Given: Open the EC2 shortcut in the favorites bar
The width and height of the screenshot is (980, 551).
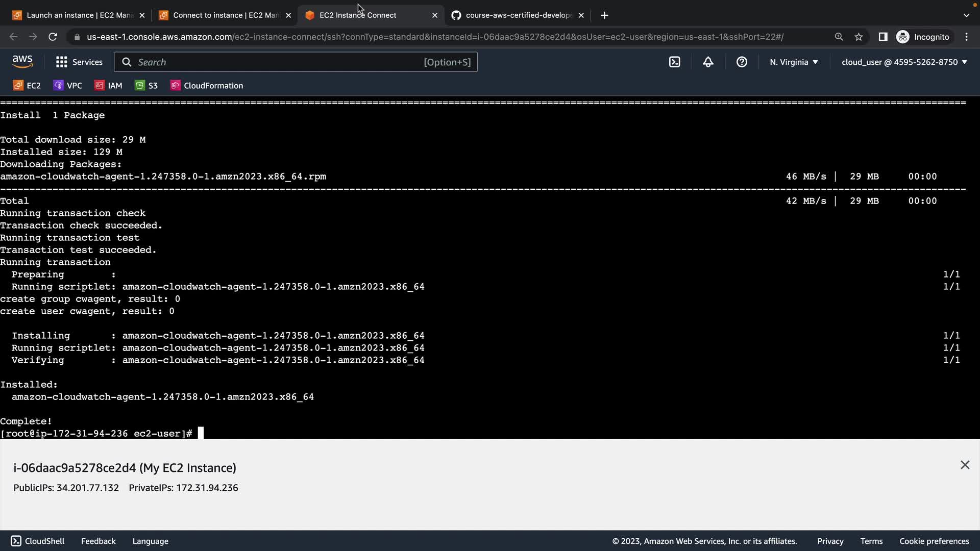Looking at the screenshot, I should point(27,85).
